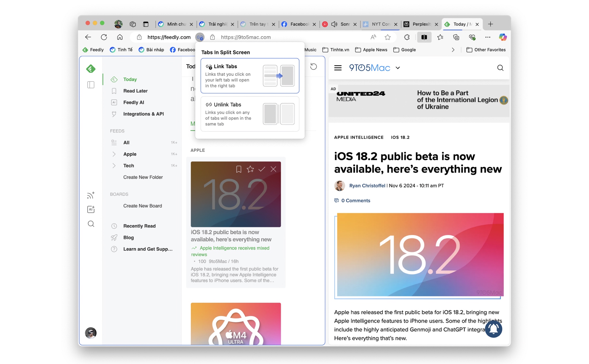Viewport: 589px width, 364px height.
Task: Expand the Apple feed folder
Action: click(114, 154)
